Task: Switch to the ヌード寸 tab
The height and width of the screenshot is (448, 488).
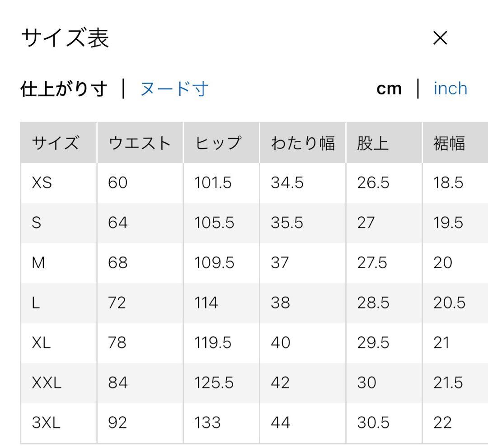Action: tap(174, 89)
